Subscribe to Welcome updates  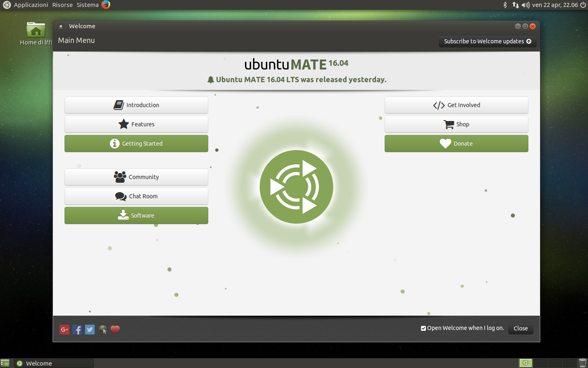point(488,41)
